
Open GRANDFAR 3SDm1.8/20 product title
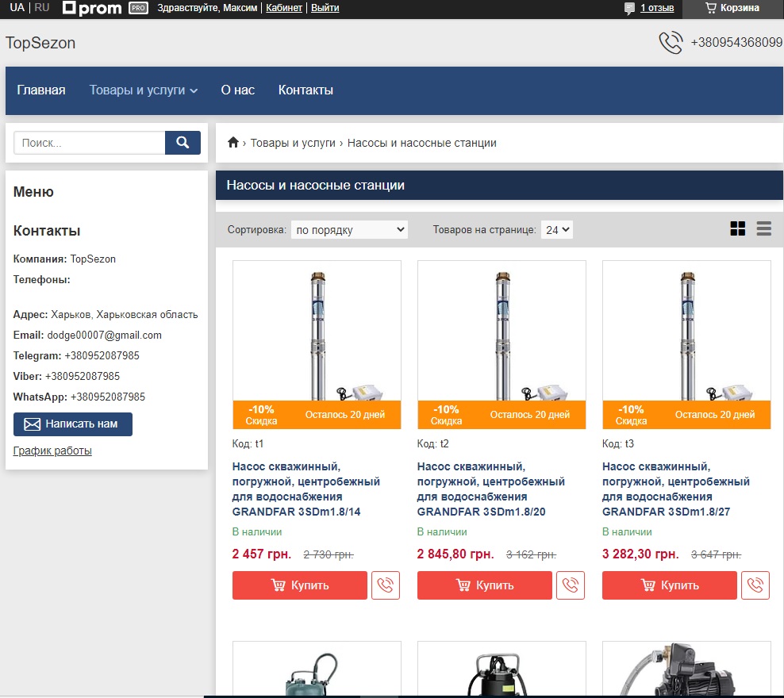491,489
